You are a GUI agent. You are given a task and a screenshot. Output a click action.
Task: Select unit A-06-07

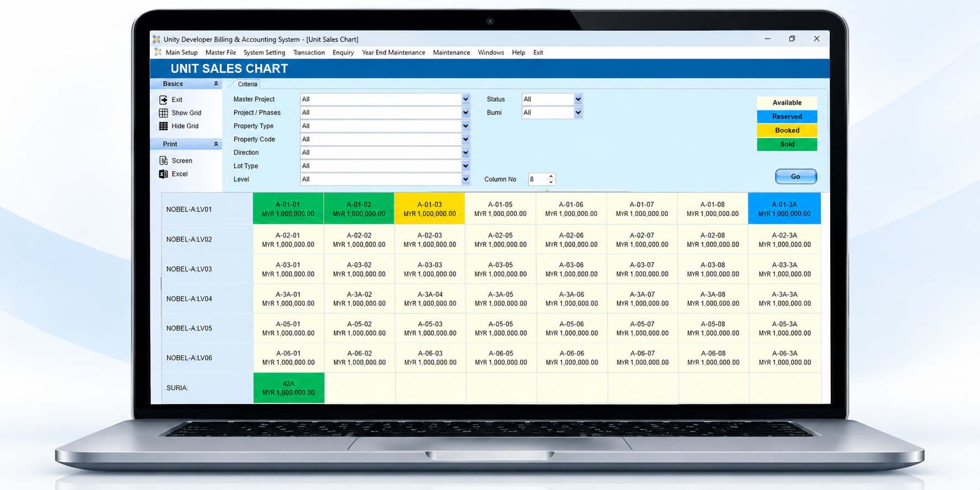642,358
